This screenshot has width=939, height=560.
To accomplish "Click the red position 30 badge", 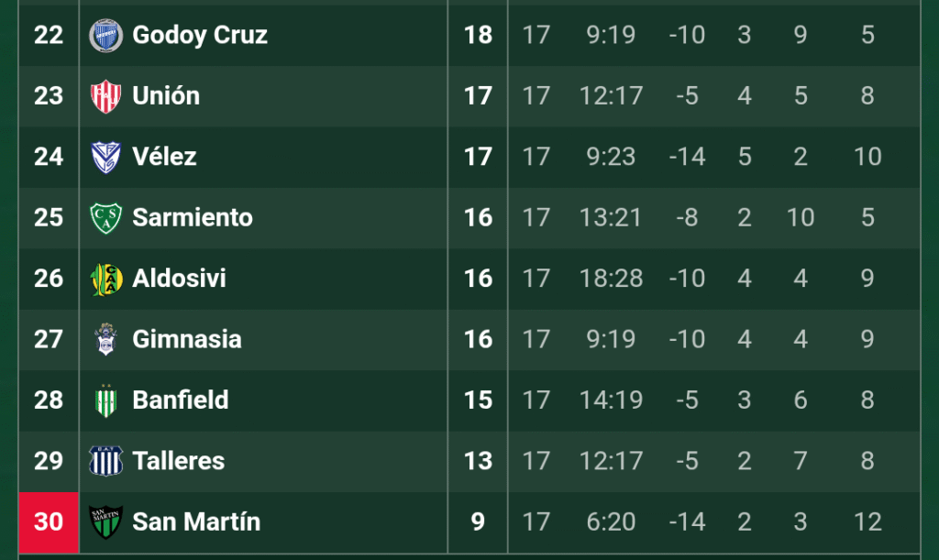I will point(49,522).
